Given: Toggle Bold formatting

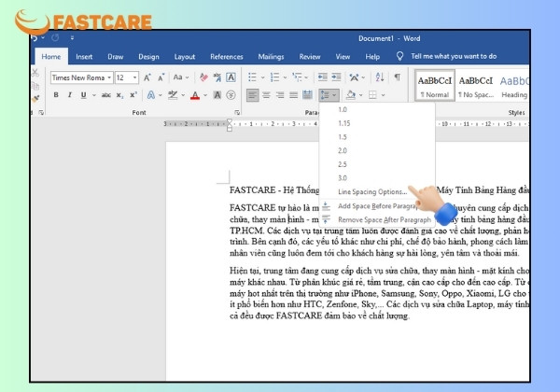Looking at the screenshot, I should [56, 95].
